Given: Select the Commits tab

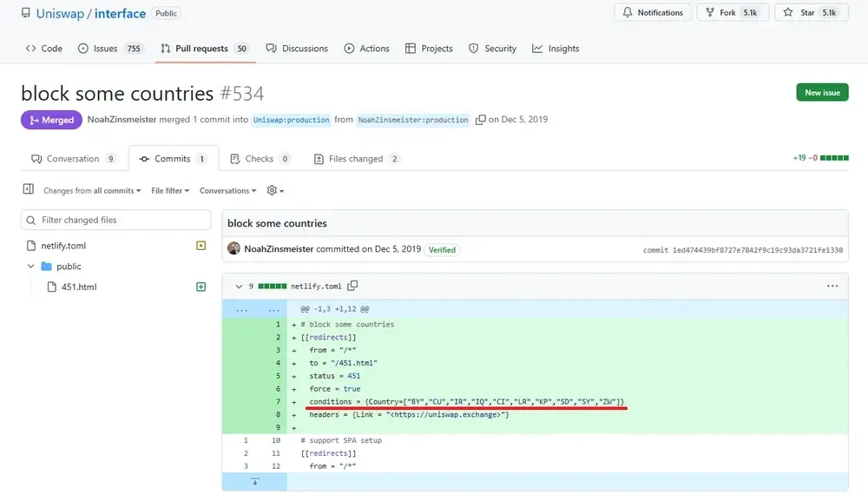Looking at the screenshot, I should [x=174, y=158].
